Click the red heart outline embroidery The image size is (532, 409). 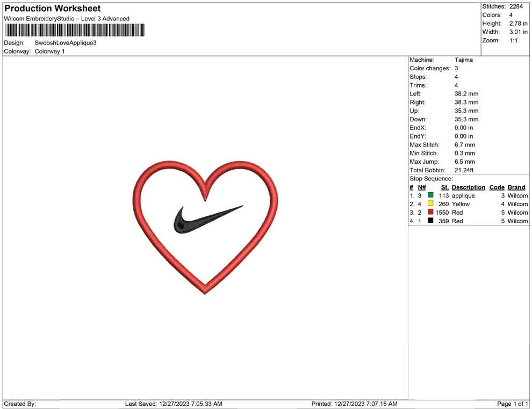coord(205,227)
